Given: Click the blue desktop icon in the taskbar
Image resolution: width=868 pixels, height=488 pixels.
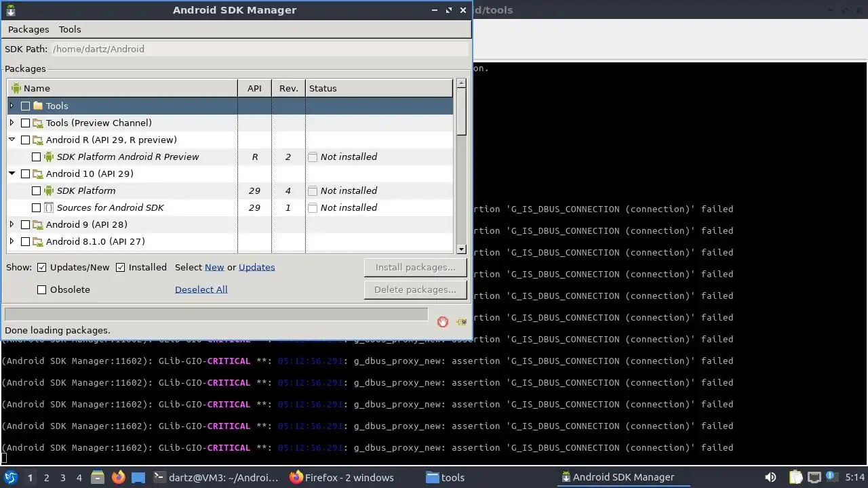Looking at the screenshot, I should tap(138, 477).
